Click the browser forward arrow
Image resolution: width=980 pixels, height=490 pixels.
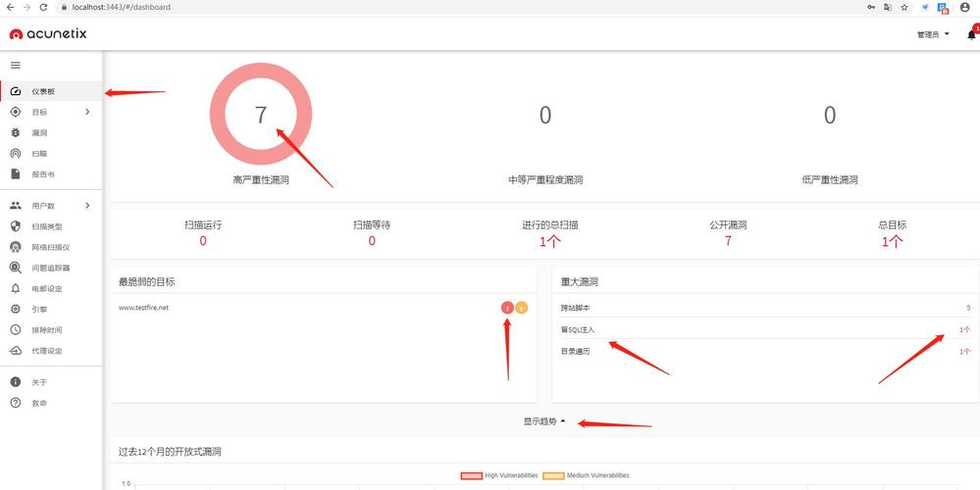[26, 7]
